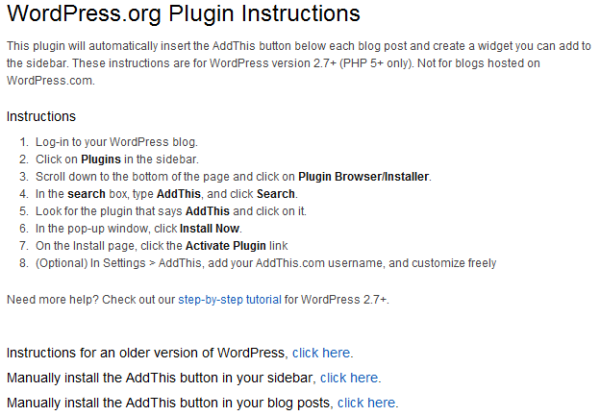Click the "WordPress.org Plugin Instructions" page title

pos(183,15)
